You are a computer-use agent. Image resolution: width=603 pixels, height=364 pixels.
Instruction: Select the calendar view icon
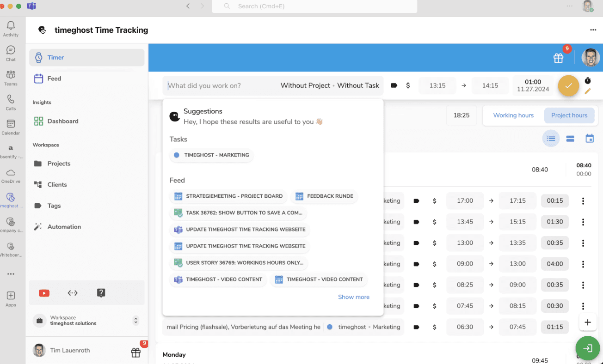[x=590, y=139]
